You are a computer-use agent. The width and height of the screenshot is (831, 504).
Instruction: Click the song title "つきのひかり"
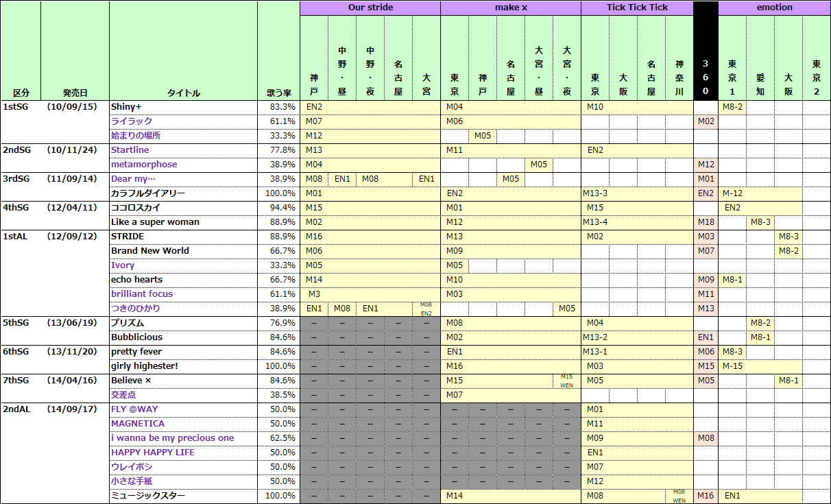coord(136,309)
